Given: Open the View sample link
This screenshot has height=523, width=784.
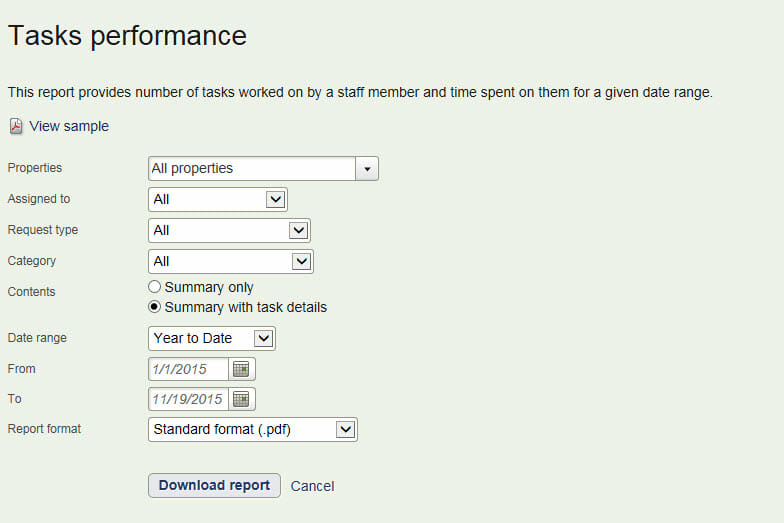Looking at the screenshot, I should tap(68, 126).
